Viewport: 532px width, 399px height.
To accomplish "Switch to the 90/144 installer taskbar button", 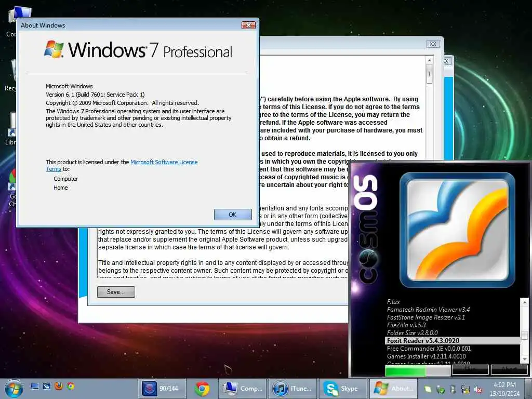I will 162,389.
